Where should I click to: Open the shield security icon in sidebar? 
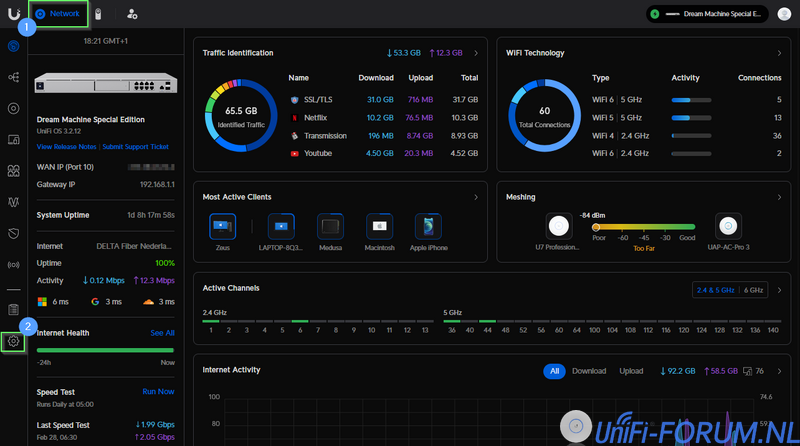pos(14,233)
